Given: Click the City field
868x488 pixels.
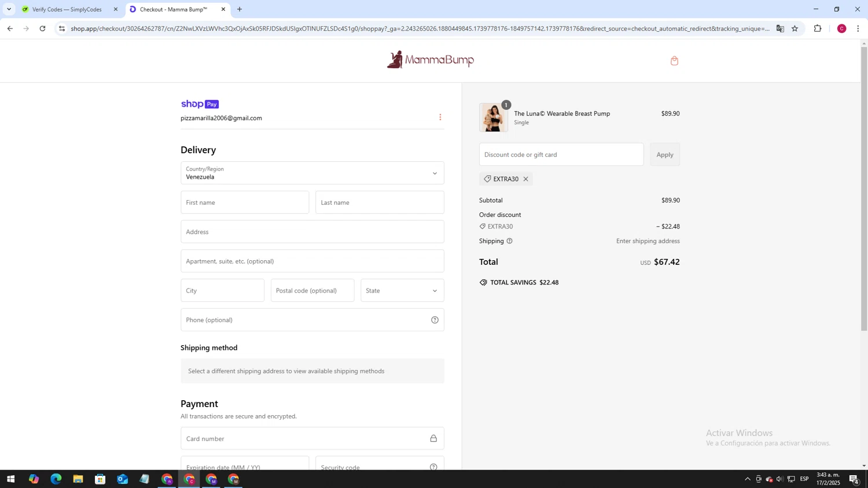Looking at the screenshot, I should pos(222,290).
